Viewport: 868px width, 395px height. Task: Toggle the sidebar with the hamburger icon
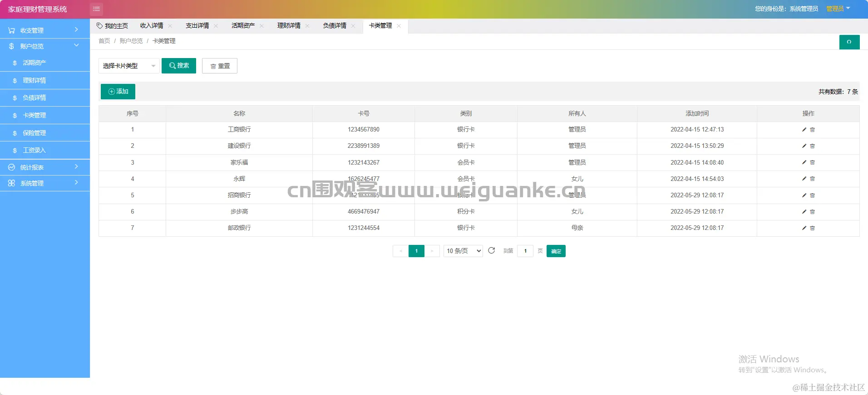tap(96, 9)
